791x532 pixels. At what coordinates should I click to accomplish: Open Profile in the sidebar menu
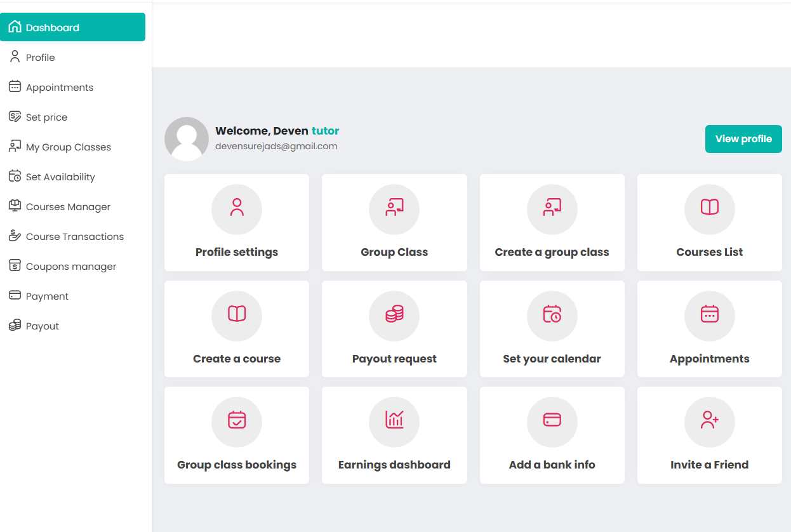tap(73, 57)
